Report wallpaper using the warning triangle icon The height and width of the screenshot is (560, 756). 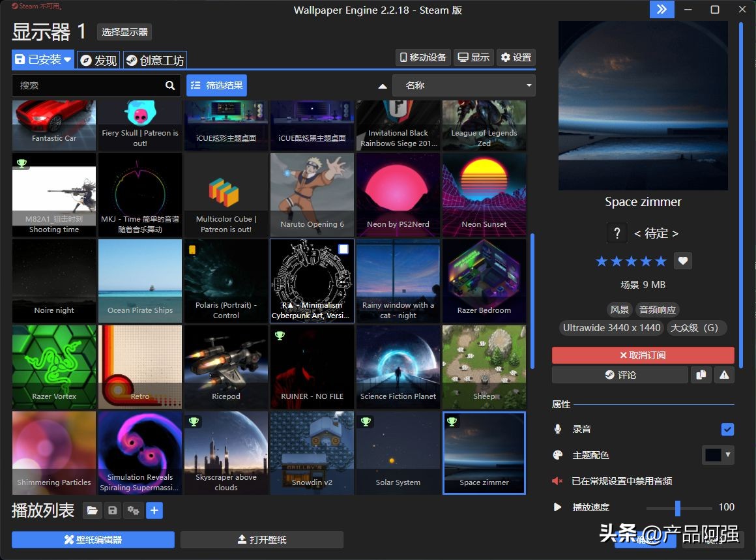coord(724,375)
